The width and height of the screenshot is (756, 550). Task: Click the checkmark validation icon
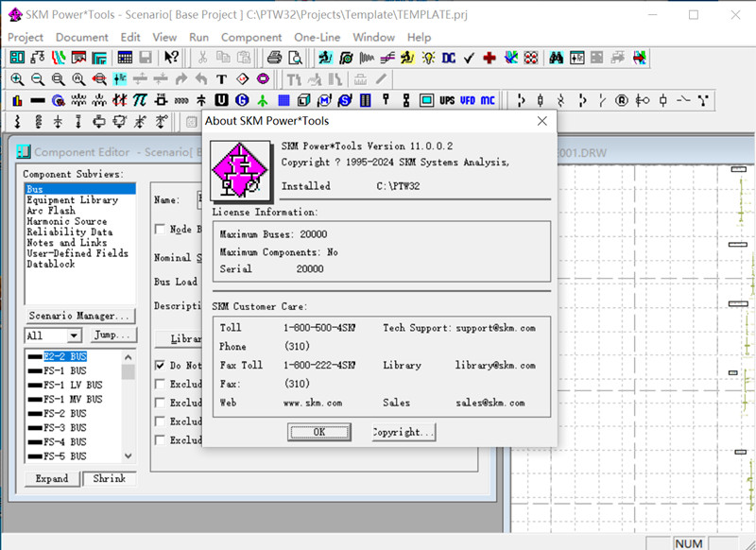pos(469,58)
